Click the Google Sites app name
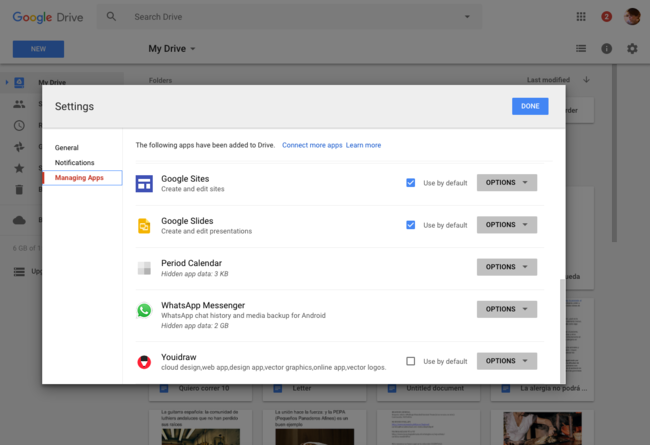Screen dimensions: 650x445 click(185, 179)
